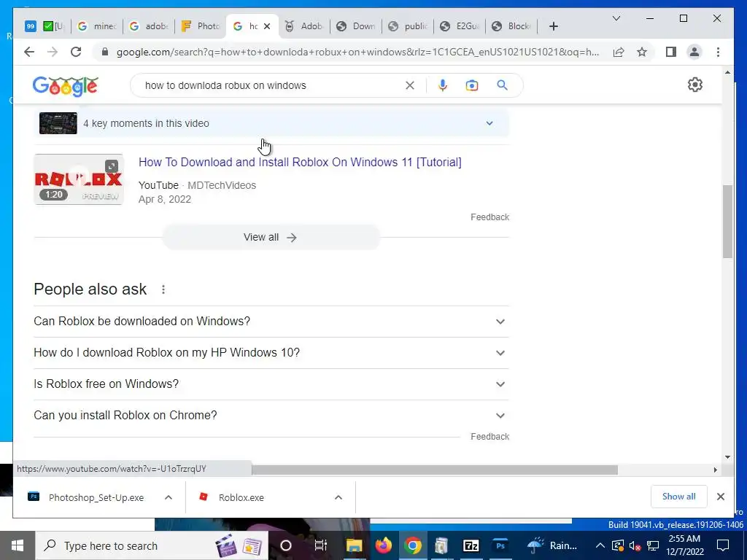The height and width of the screenshot is (560, 747).
Task: Click the key moments video thumbnail
Action: pos(58,123)
